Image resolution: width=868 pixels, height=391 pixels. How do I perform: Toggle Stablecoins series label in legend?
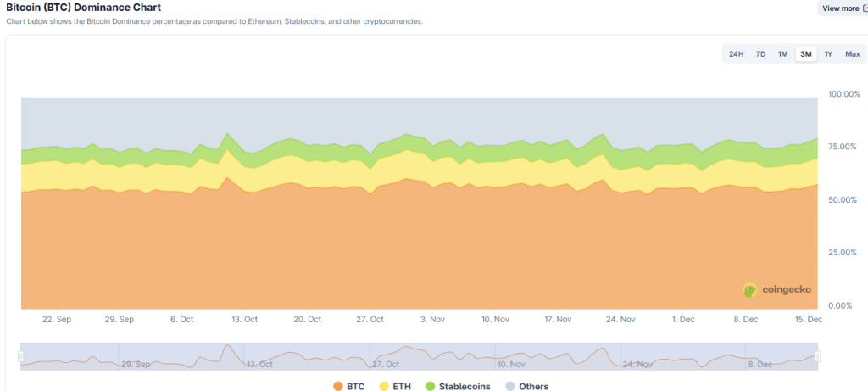(x=465, y=386)
